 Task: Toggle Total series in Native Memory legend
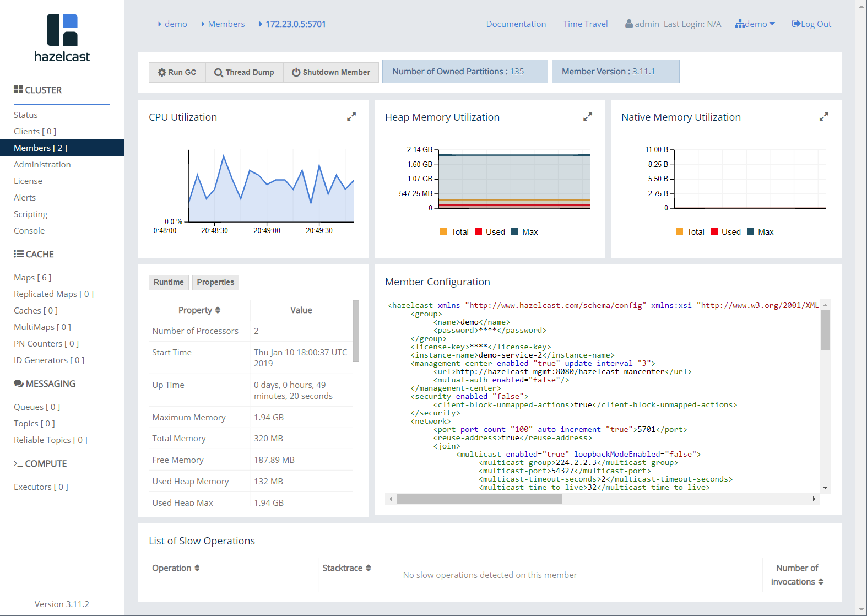(x=690, y=232)
